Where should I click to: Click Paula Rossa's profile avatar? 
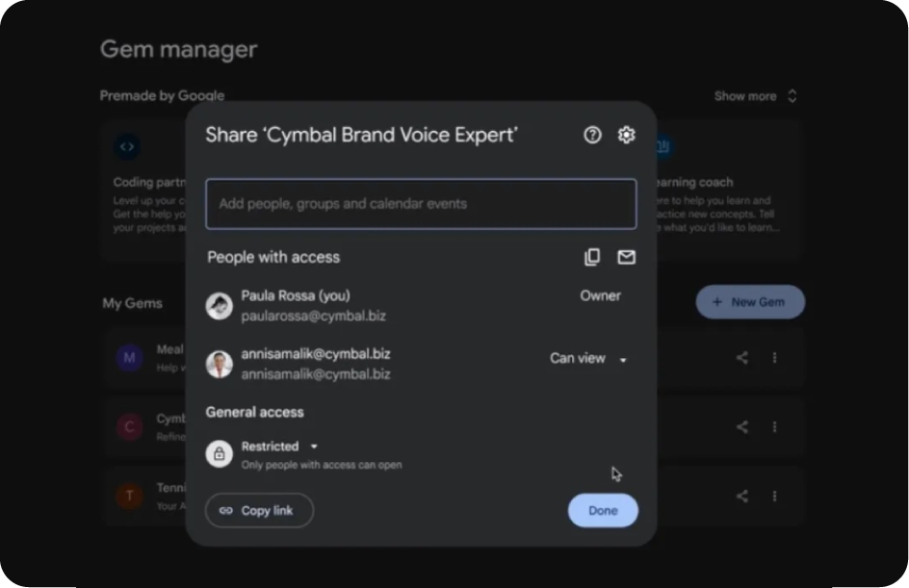220,306
